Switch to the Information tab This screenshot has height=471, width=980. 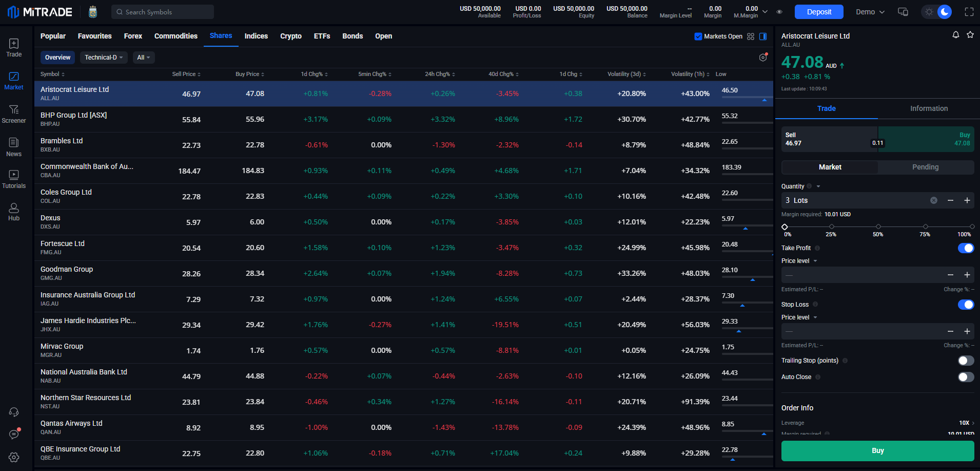[929, 108]
